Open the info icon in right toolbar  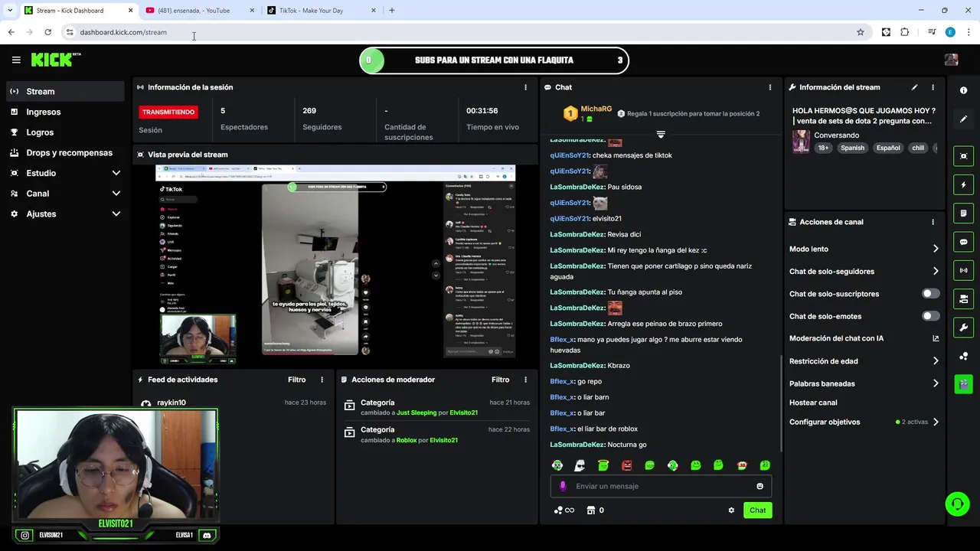coord(963,90)
